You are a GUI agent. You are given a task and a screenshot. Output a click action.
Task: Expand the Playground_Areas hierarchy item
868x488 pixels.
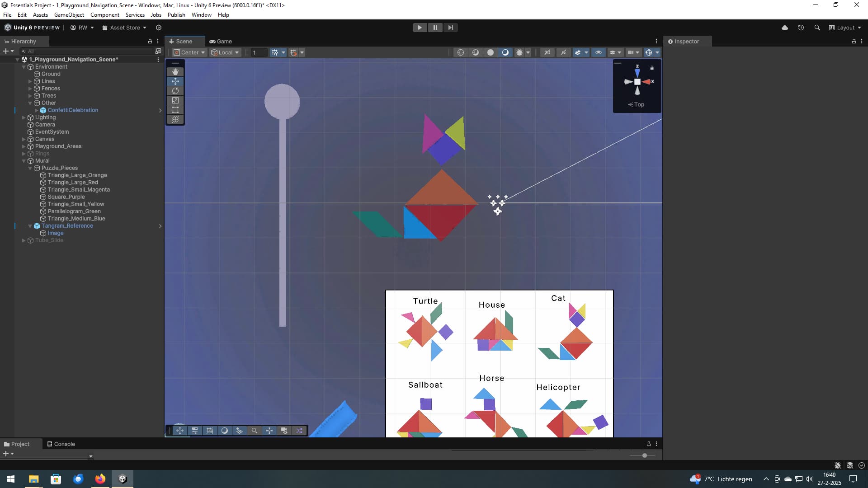24,146
